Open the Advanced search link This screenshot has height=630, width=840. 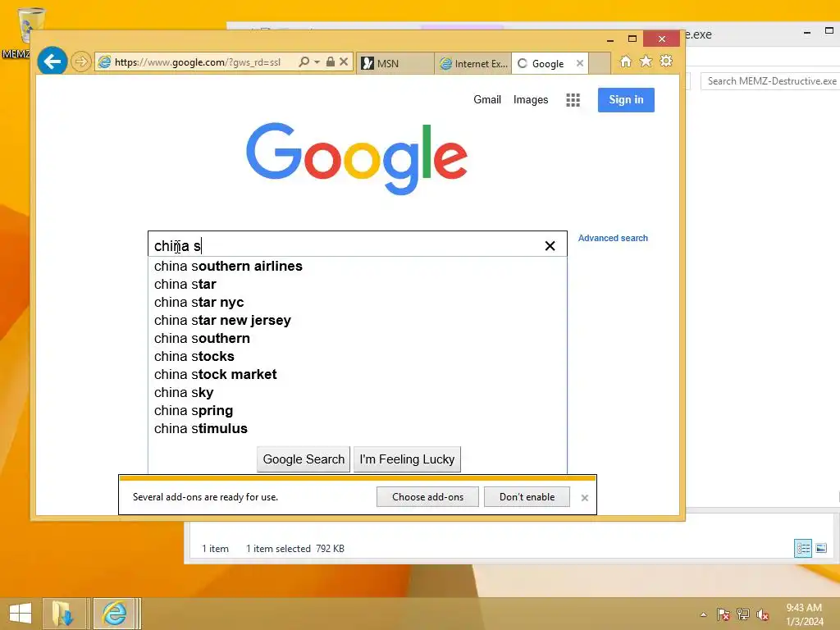[x=613, y=238]
